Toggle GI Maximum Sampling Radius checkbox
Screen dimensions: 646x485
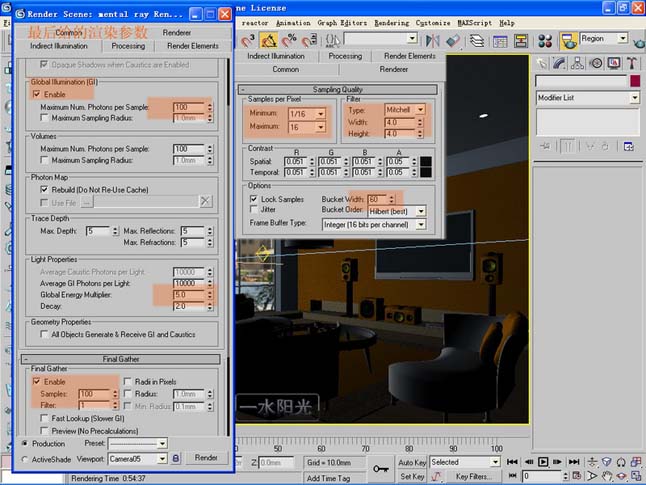coord(44,118)
